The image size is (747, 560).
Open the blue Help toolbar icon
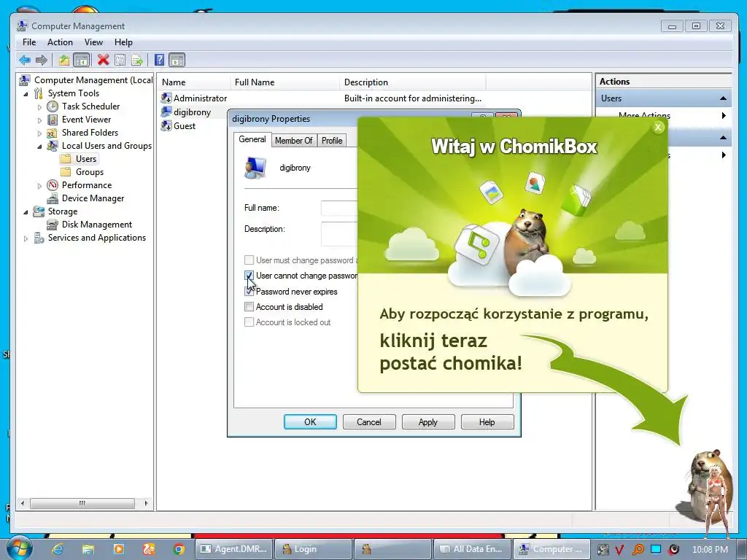click(160, 60)
